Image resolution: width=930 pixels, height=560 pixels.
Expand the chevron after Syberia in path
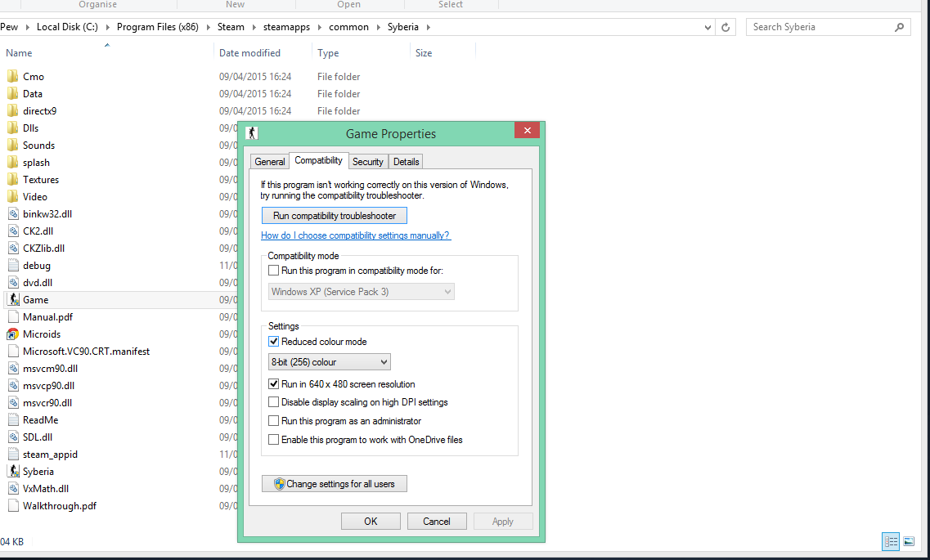[429, 27]
